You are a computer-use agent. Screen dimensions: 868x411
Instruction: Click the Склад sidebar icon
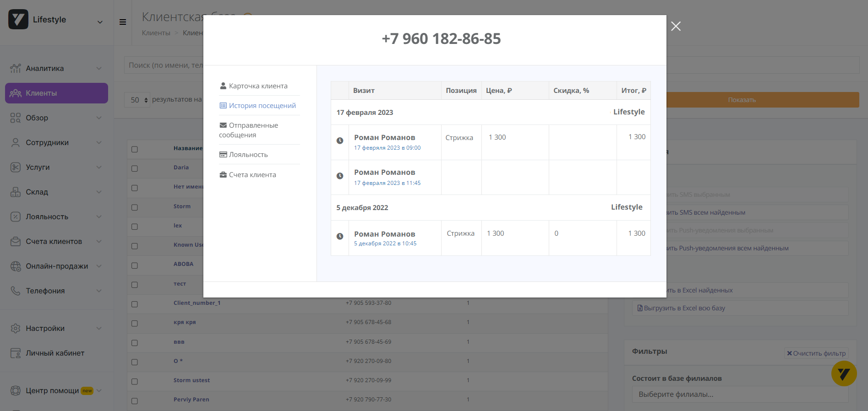(16, 192)
